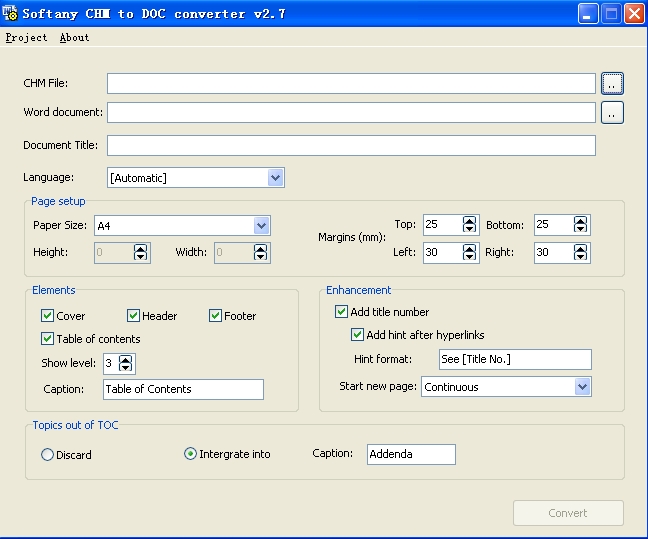Minimize the converter window
Screen dimensions: 648x539
(588, 14)
